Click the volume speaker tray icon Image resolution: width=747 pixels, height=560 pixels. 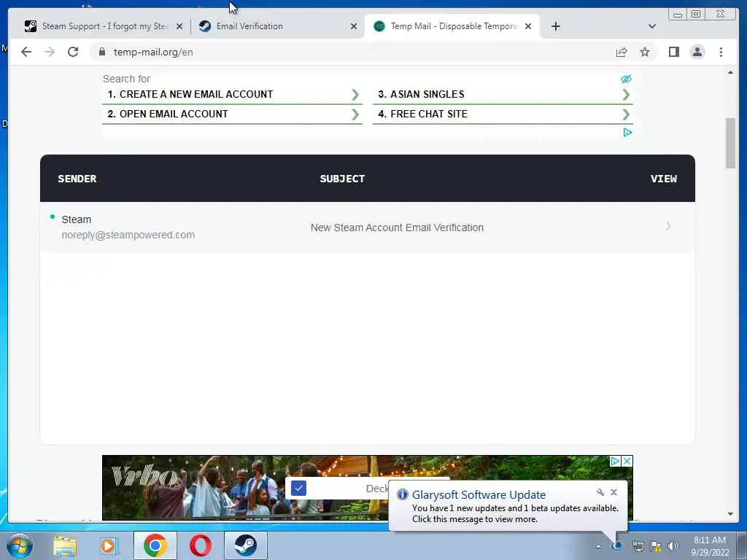[673, 546]
